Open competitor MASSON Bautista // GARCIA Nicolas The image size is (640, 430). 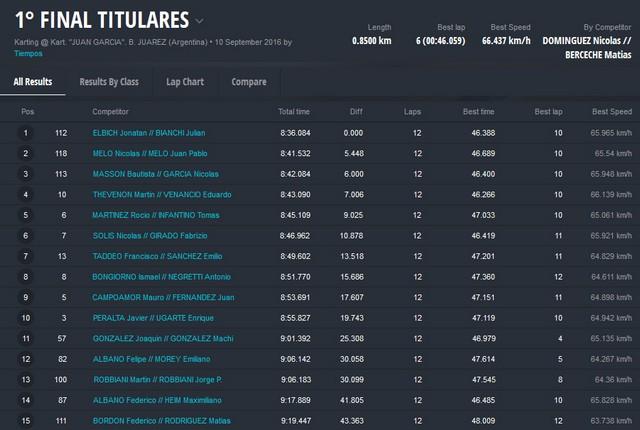tap(156, 174)
